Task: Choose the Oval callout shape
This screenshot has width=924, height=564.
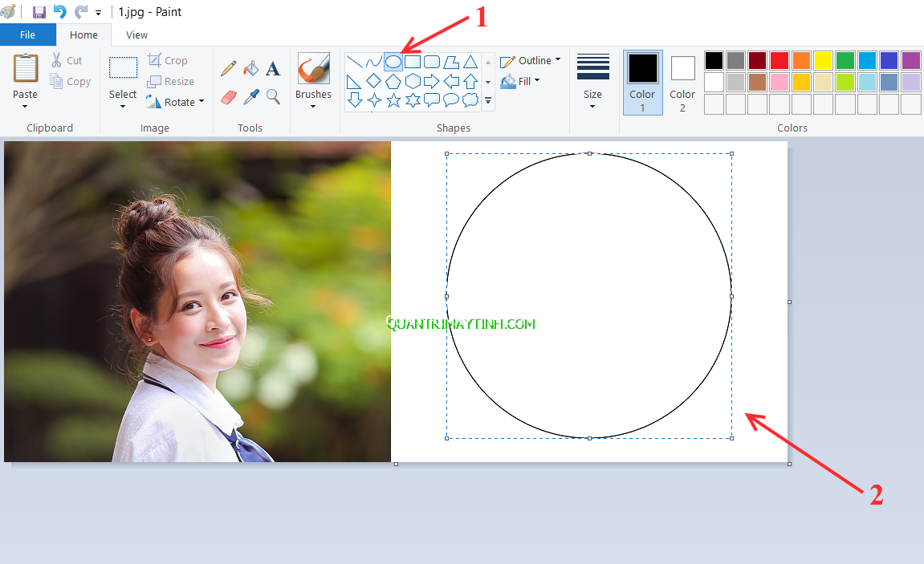Action: pyautogui.click(x=451, y=100)
